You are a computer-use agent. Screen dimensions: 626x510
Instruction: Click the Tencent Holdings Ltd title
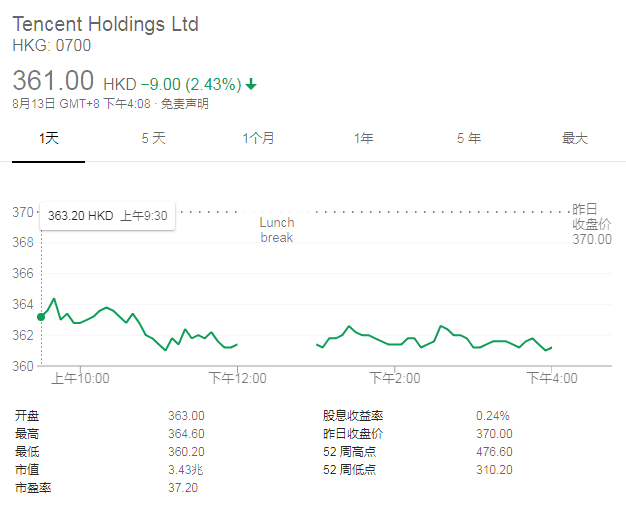[105, 24]
